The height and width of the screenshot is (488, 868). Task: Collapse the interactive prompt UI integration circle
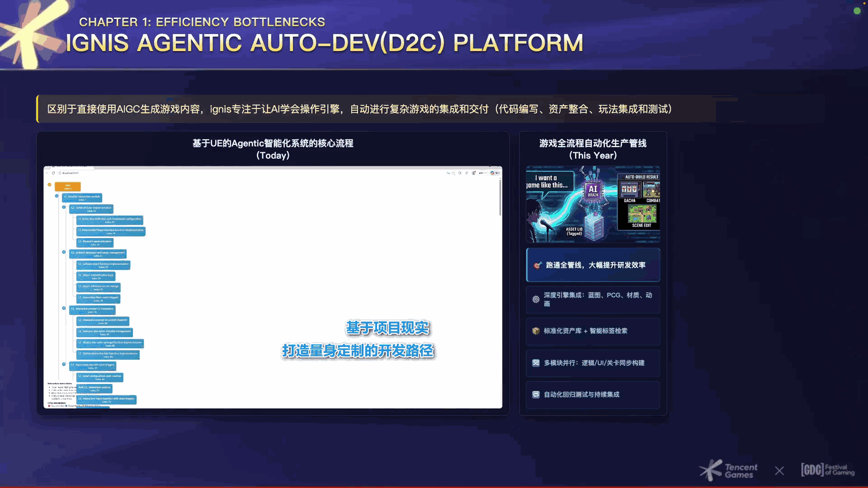(x=63, y=308)
